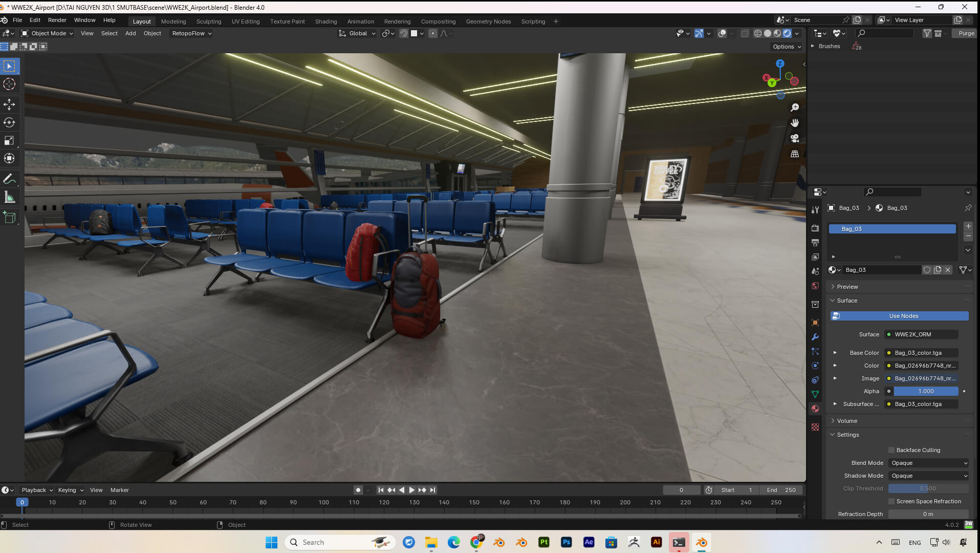Select the Scale tool in the toolbar
980x553 pixels.
(x=9, y=140)
